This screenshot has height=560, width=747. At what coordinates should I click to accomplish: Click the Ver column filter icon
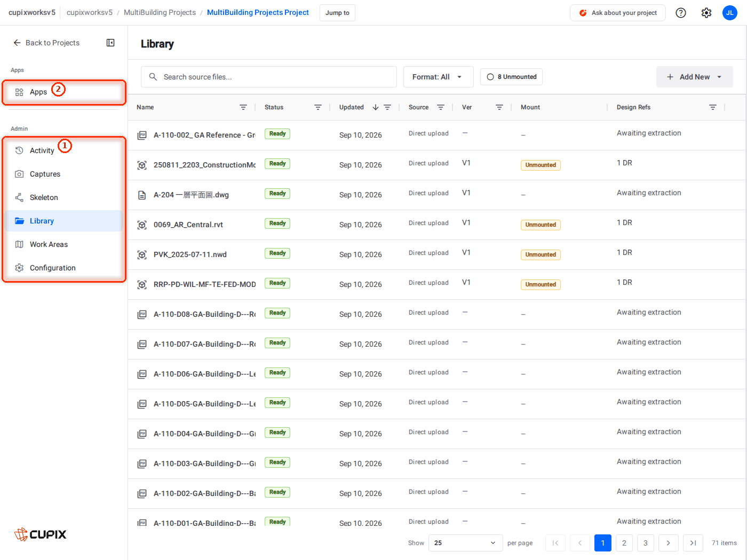click(x=499, y=107)
